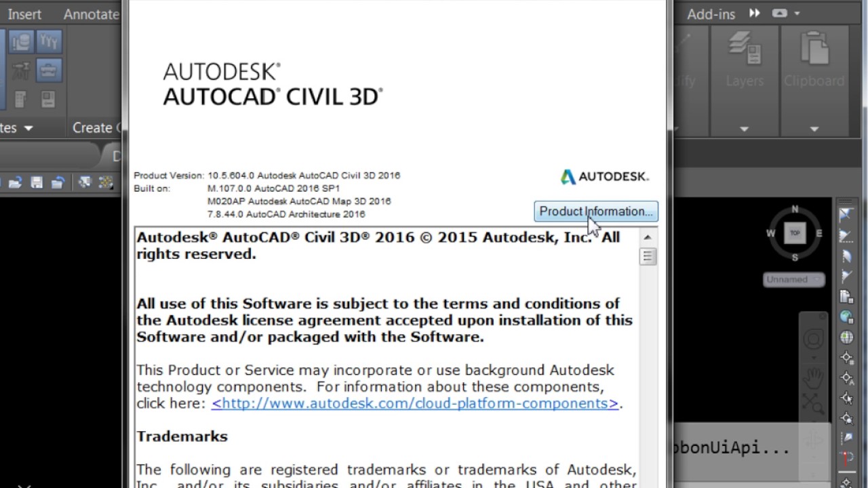868x488 pixels.
Task: Select the Zoom Extents tool in navigation bar
Action: pyautogui.click(x=813, y=404)
